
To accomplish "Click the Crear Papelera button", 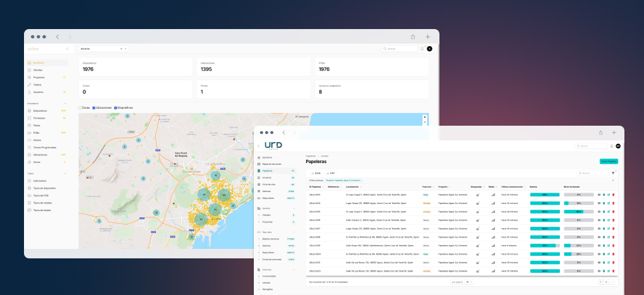I will [x=609, y=162].
